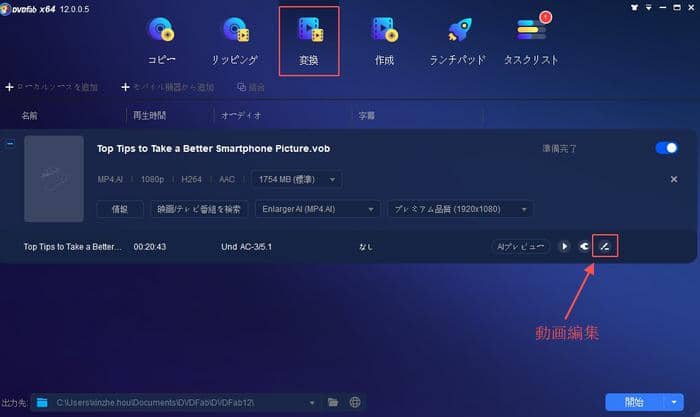Open the 作成 (Creator) module
The image size is (700, 417).
click(x=384, y=41)
